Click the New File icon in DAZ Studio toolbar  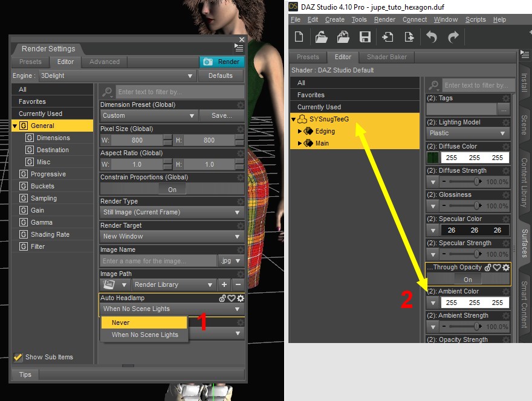pyautogui.click(x=299, y=37)
